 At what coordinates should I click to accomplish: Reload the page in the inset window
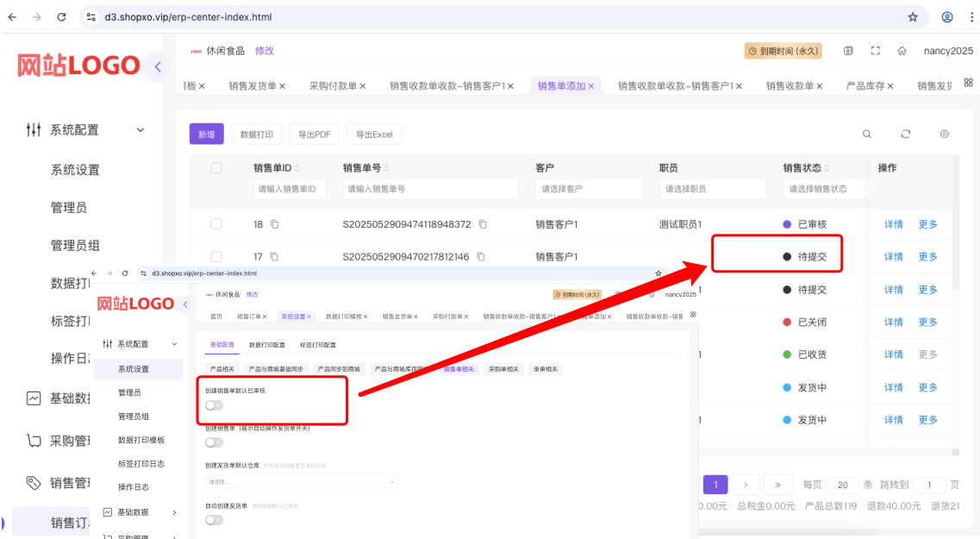tap(125, 273)
